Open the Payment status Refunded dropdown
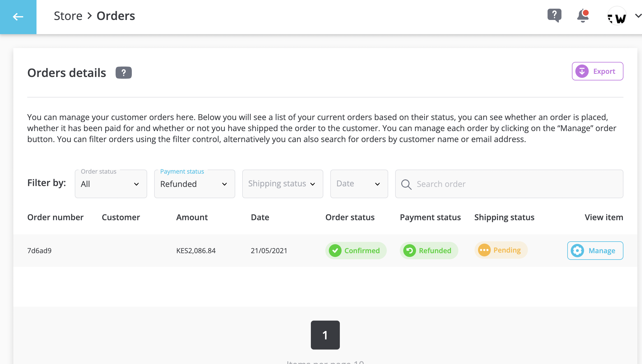This screenshot has height=364, width=642. [x=194, y=184]
